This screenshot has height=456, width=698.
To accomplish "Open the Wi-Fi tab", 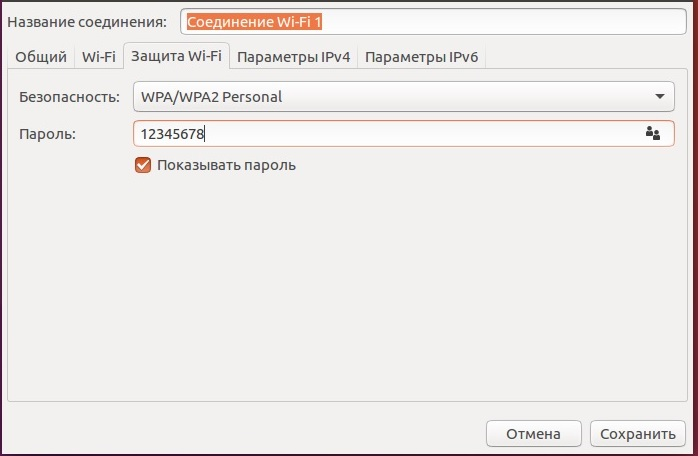I will click(x=99, y=57).
